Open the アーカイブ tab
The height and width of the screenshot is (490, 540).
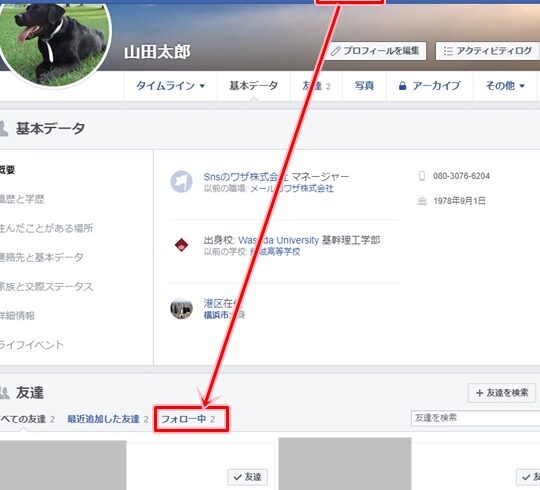(x=430, y=85)
